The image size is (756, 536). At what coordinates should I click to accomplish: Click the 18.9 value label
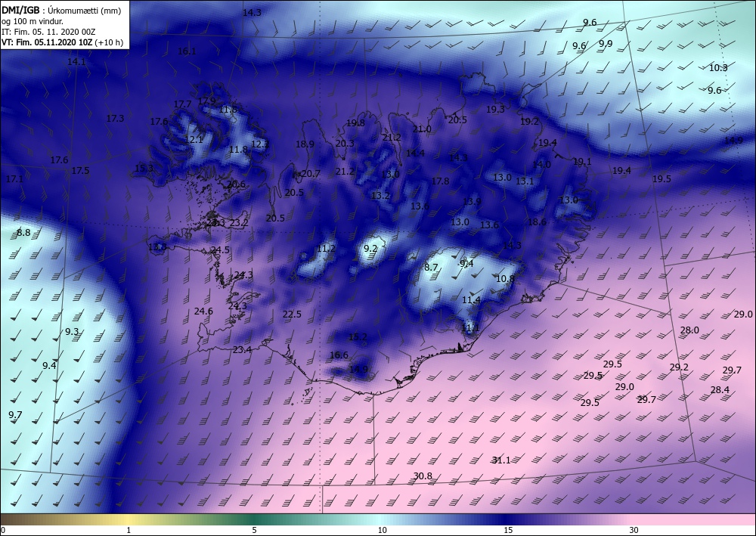pos(305,144)
